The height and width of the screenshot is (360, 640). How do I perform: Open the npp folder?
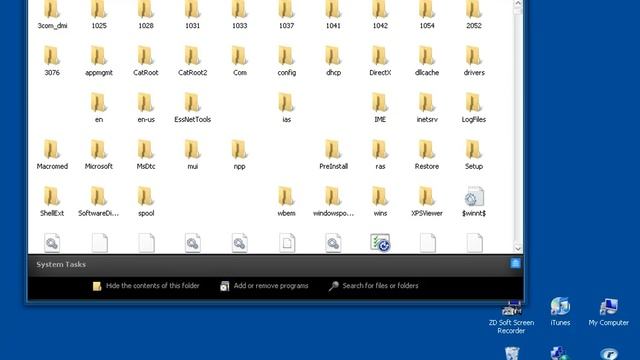[x=240, y=155]
